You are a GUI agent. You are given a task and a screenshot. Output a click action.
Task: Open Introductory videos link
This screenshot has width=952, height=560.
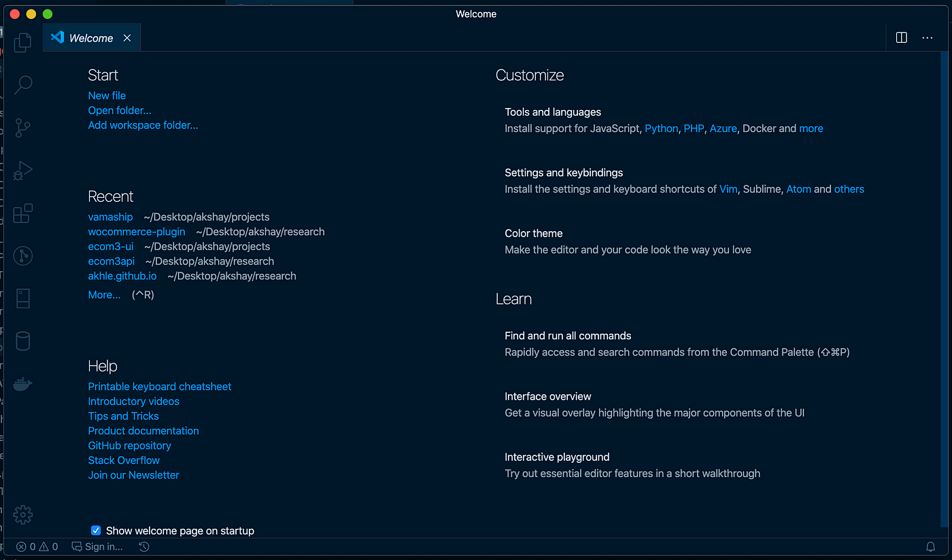134,401
